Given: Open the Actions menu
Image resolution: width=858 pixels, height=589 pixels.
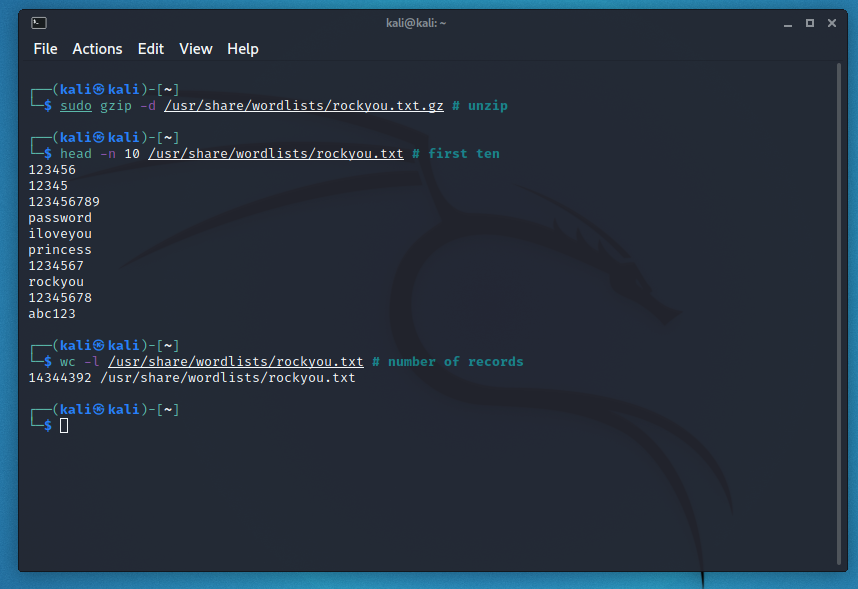Looking at the screenshot, I should point(97,49).
